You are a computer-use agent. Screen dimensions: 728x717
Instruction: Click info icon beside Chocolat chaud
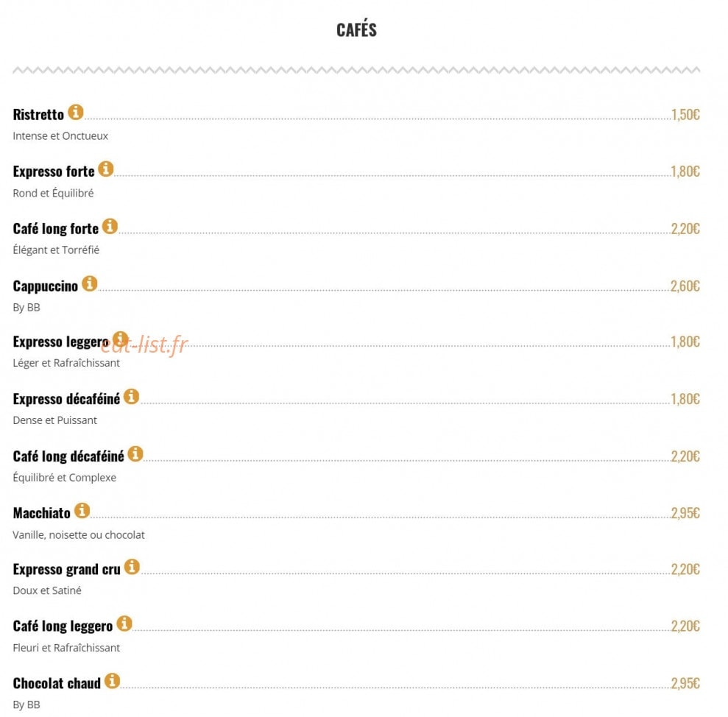(x=112, y=681)
